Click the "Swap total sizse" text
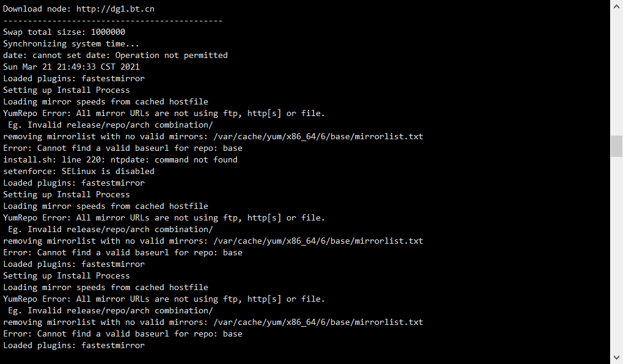The width and height of the screenshot is (623, 364). [x=43, y=32]
